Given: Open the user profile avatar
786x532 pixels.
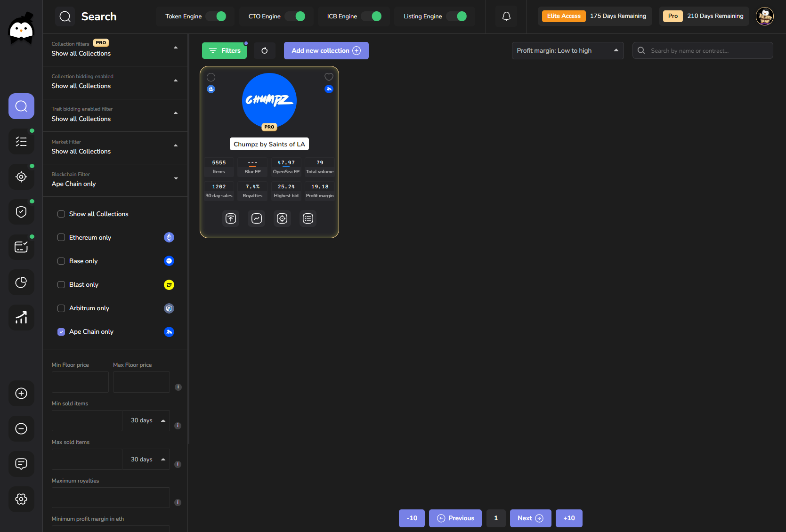Looking at the screenshot, I should 765,16.
